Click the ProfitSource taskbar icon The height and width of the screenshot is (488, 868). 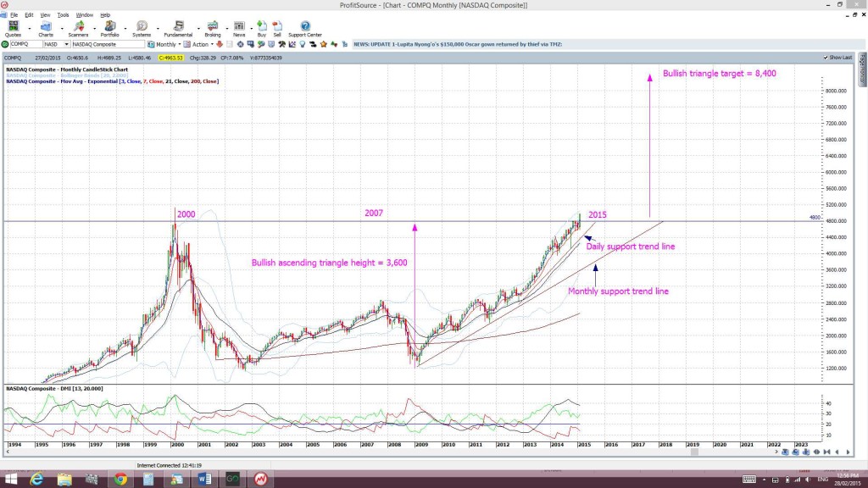(x=260, y=480)
